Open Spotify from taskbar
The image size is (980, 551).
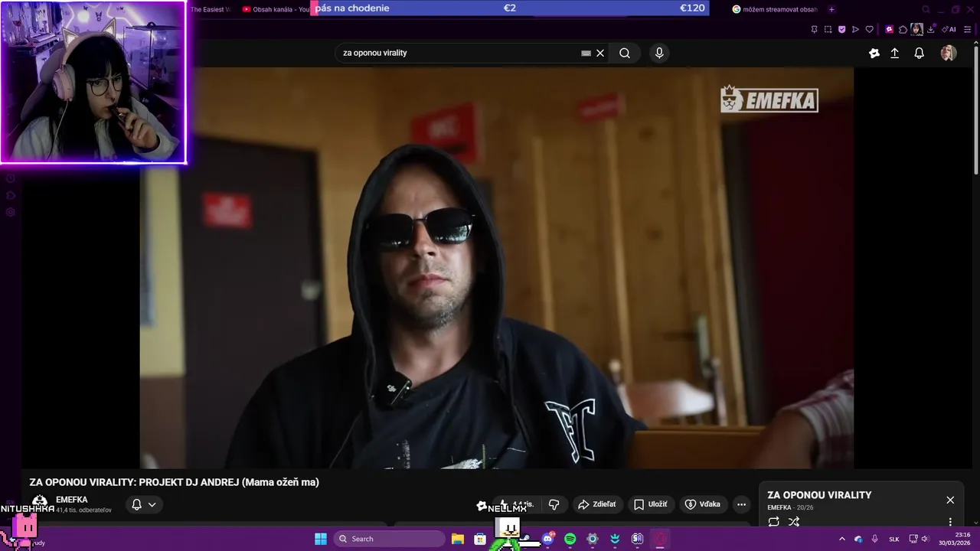pyautogui.click(x=570, y=539)
